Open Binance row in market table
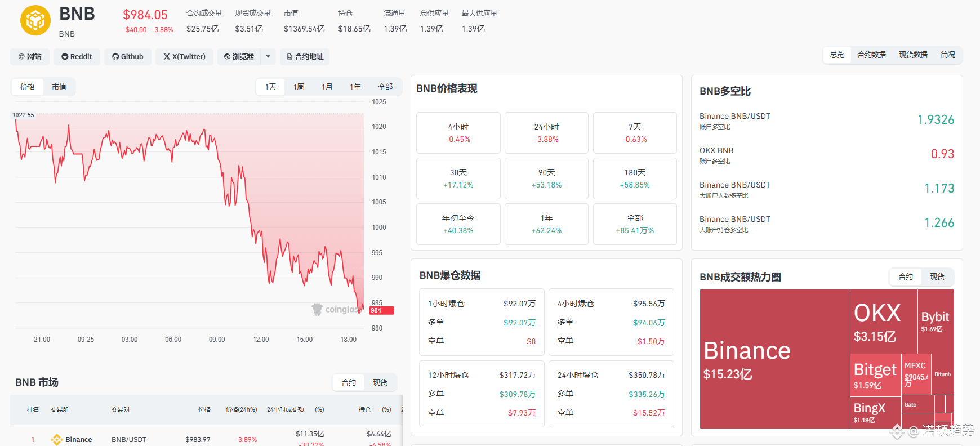The height and width of the screenshot is (446, 980). [206, 439]
